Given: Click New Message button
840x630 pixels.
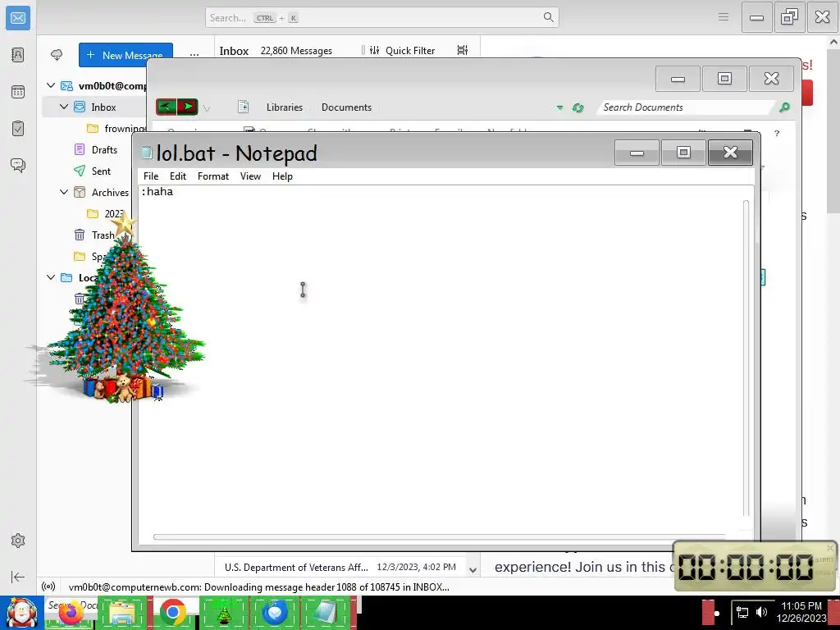Looking at the screenshot, I should (x=126, y=55).
